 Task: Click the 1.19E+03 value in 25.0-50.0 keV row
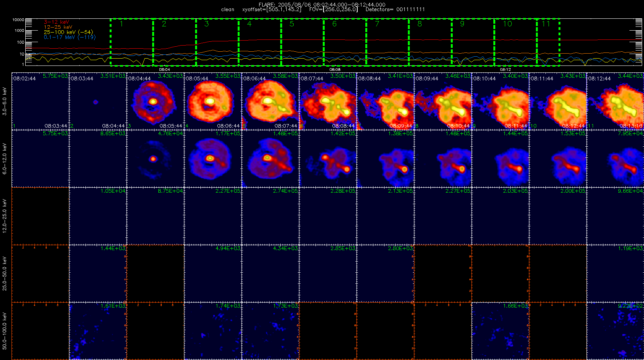click(x=630, y=248)
